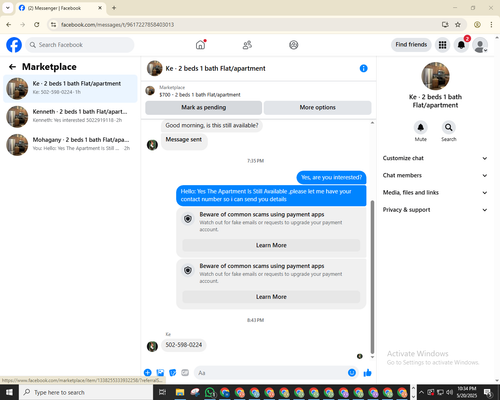
Task: Open the Notifications bell with badge
Action: coord(461,45)
